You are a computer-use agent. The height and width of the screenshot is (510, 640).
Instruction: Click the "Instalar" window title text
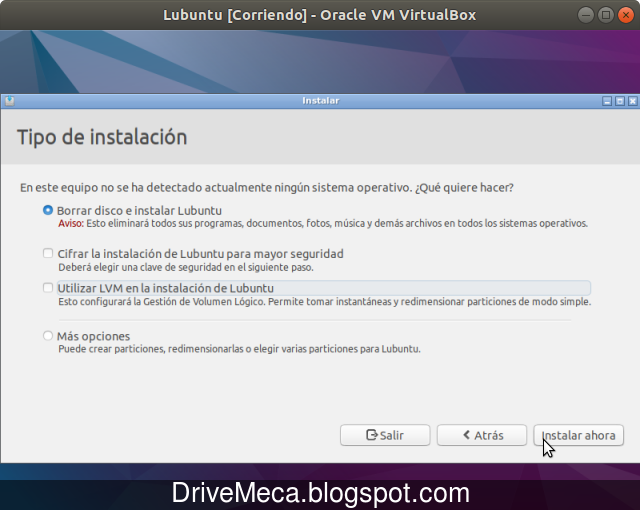[320, 101]
